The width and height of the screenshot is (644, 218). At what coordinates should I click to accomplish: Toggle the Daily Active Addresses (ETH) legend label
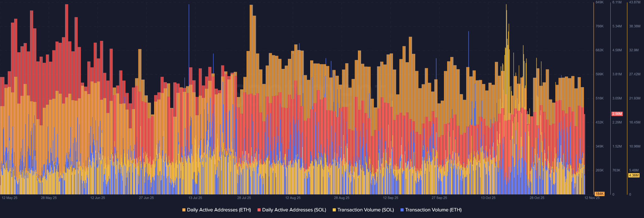(x=219, y=210)
